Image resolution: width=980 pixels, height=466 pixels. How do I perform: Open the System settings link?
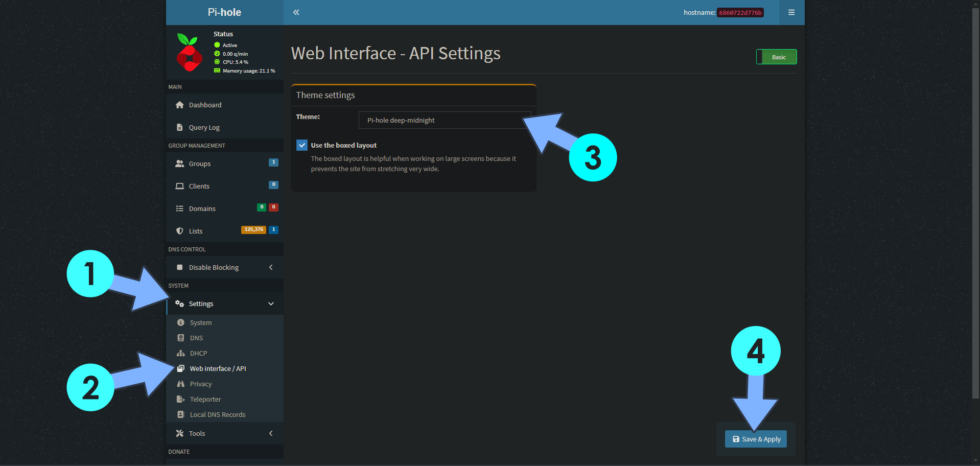click(x=225, y=322)
